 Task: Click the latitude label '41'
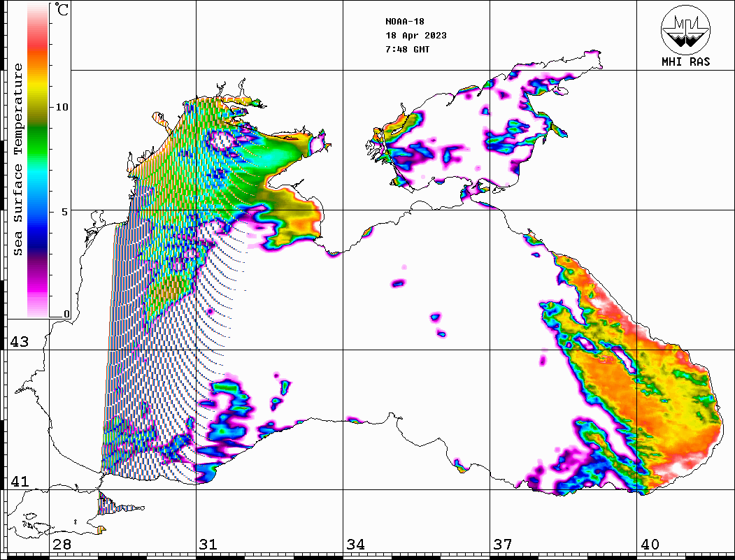coord(20,482)
